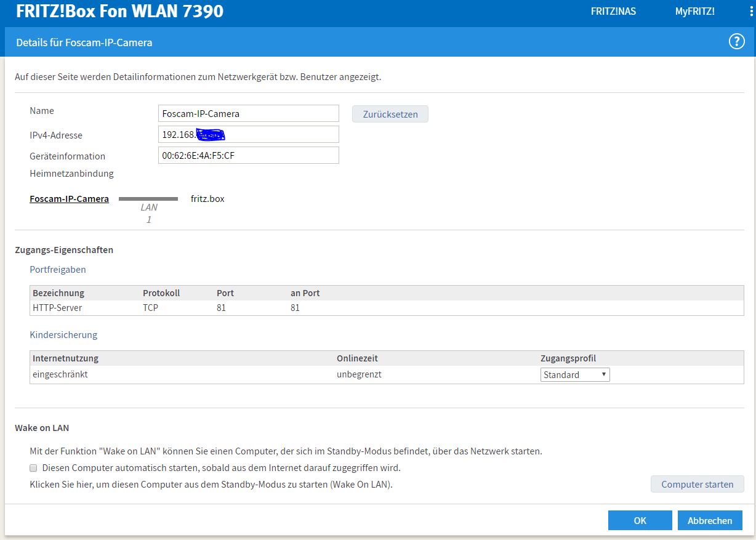The width and height of the screenshot is (756, 540).
Task: Click the Protokoll column header
Action: pyautogui.click(x=161, y=293)
